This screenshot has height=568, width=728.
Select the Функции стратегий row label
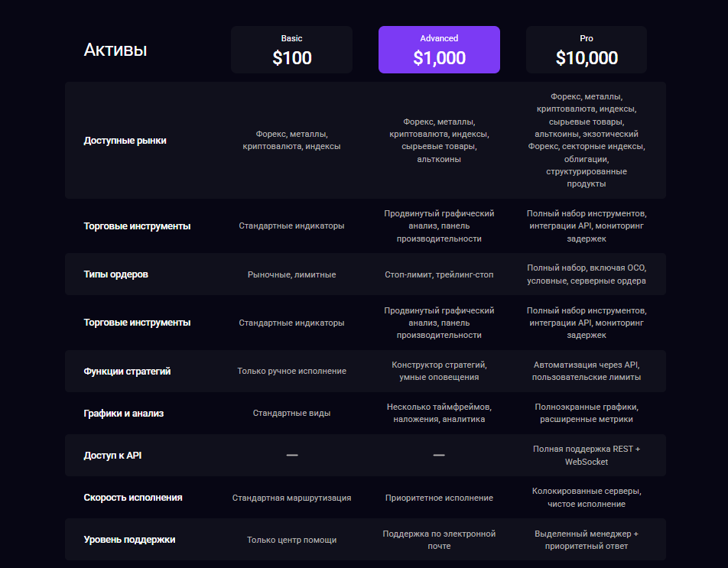[127, 372]
